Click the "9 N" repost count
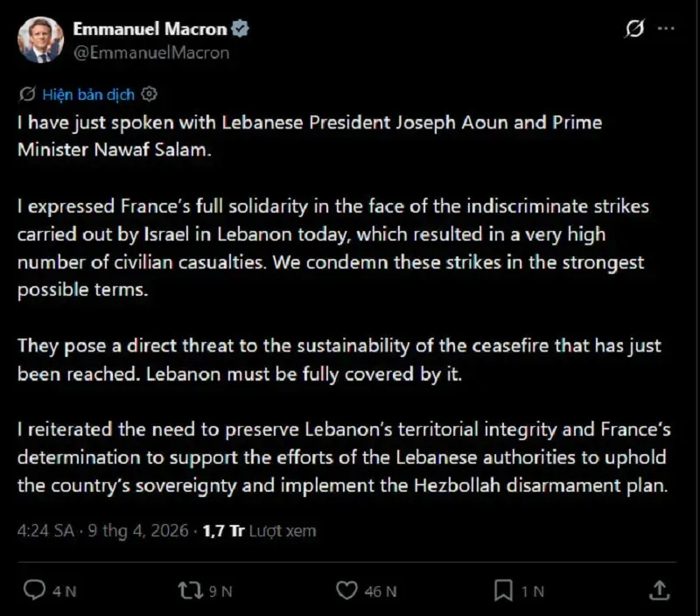Image resolution: width=700 pixels, height=616 pixels. click(220, 591)
